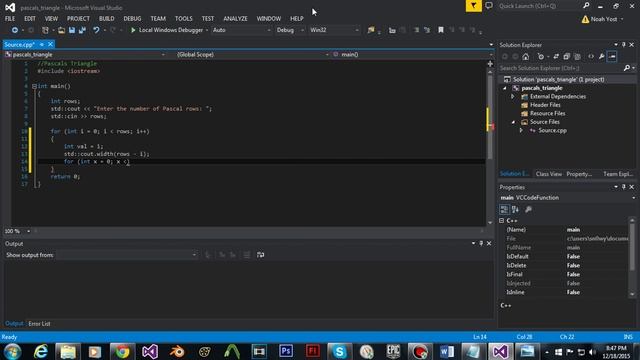The width and height of the screenshot is (640, 360).
Task: Open the (Global Scope) dropdown
Action: coord(252,54)
